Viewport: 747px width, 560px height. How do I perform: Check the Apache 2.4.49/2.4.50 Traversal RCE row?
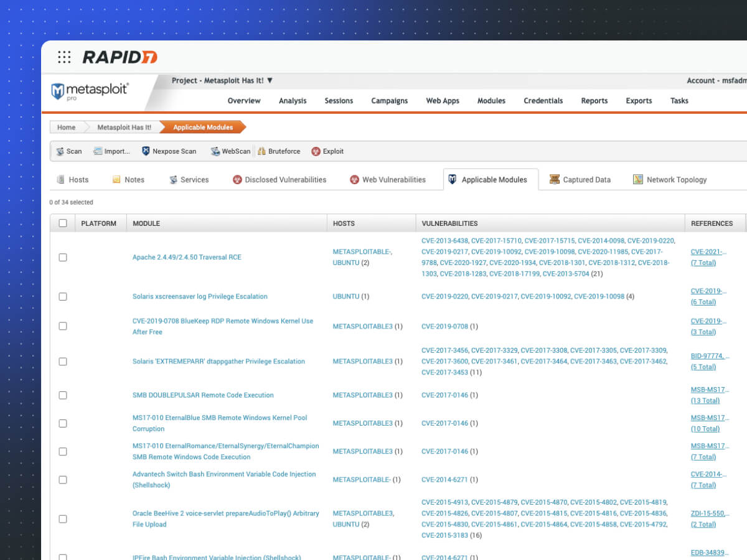click(x=63, y=258)
